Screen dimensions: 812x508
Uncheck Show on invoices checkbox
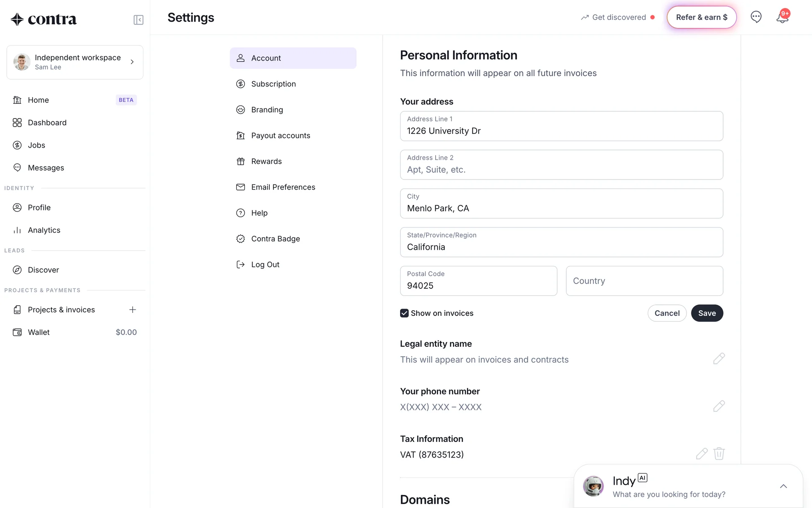pos(404,313)
